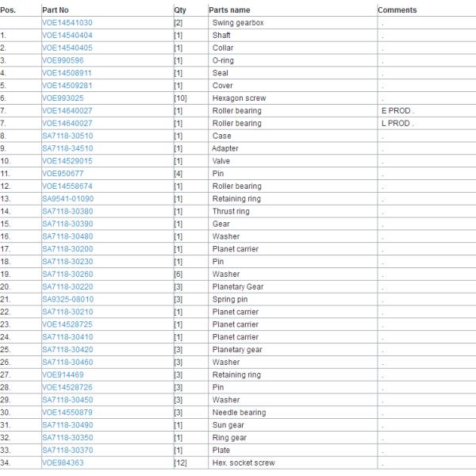Open part link VOE14541030 for Swing gearbox

(67, 23)
